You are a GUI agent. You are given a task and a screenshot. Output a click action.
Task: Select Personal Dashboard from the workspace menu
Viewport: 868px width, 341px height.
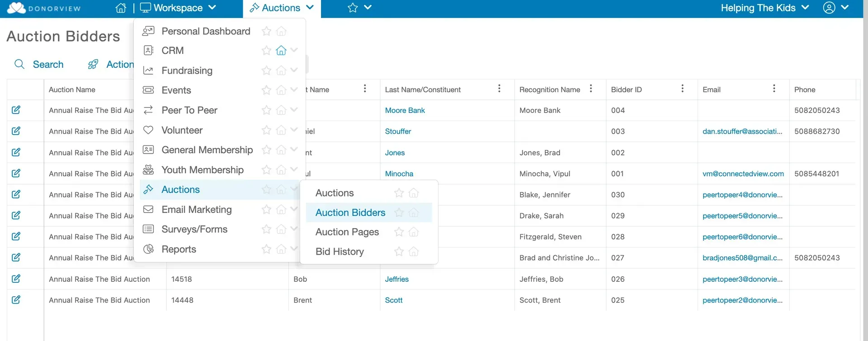(206, 31)
